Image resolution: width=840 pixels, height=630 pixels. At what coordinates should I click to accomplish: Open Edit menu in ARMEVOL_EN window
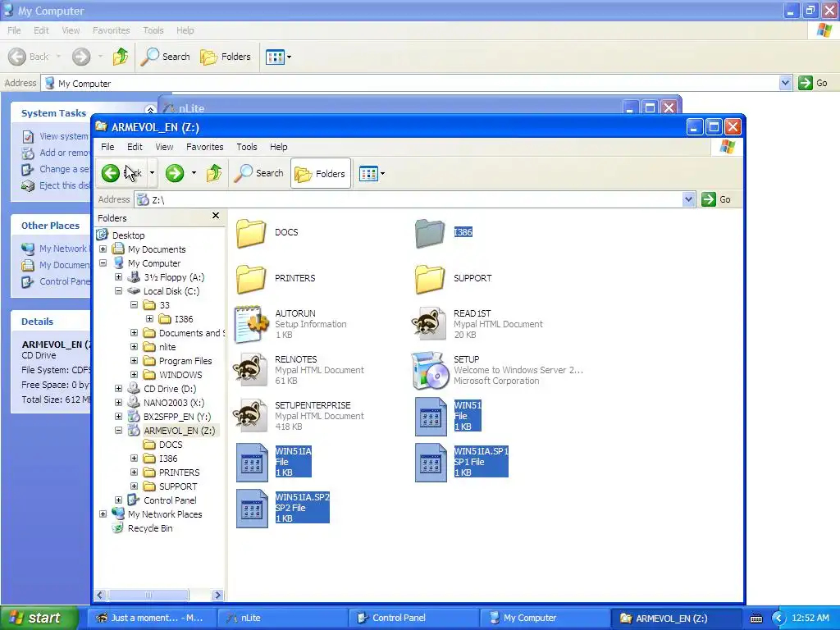(x=135, y=147)
